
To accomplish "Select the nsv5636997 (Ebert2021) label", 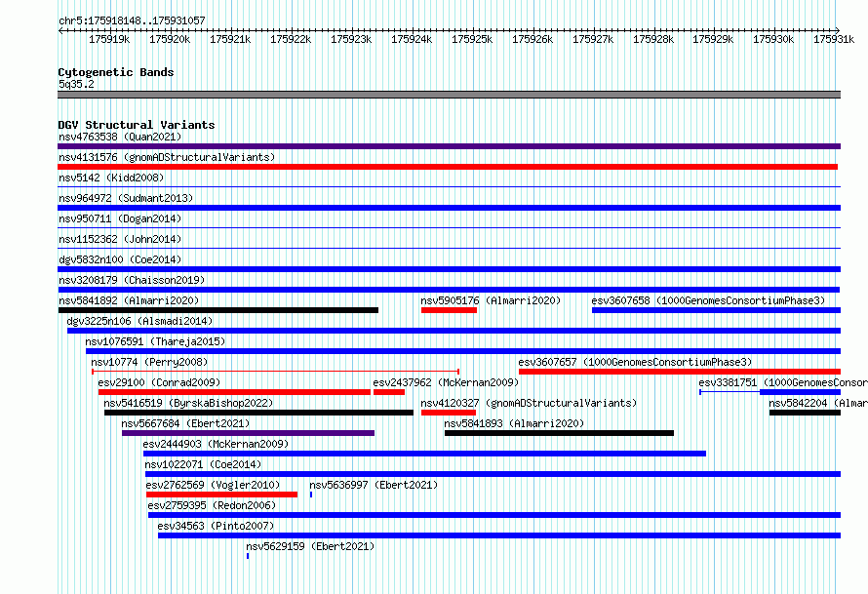I will point(374,485).
